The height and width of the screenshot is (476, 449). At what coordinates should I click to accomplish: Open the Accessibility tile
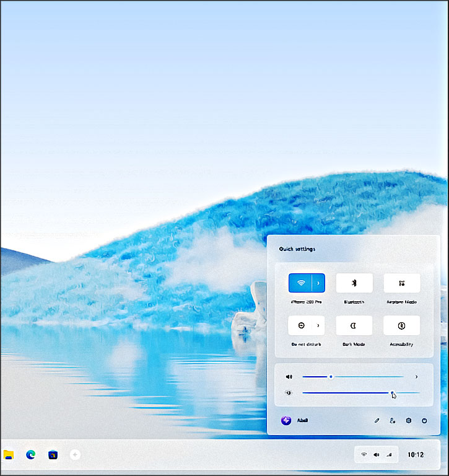402,325
